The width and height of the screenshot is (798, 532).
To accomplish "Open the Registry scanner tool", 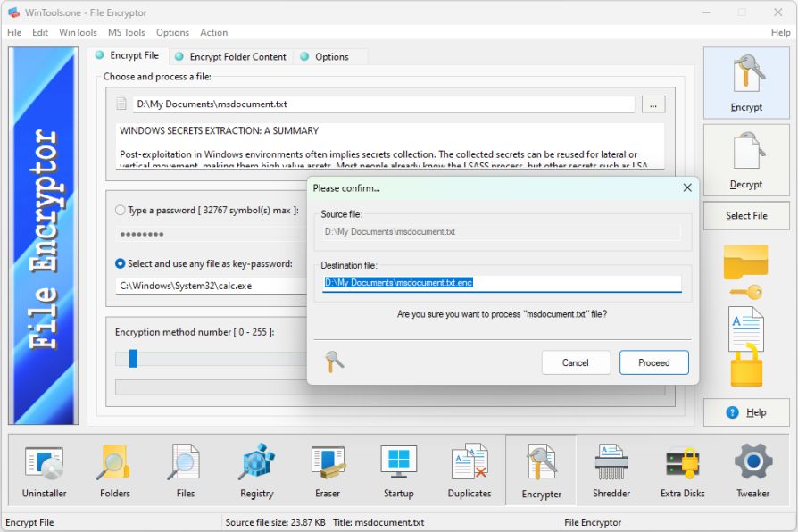I will (x=256, y=470).
